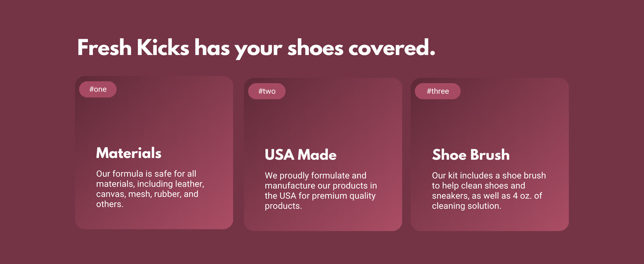Click "We proudly formulate and" text line

coord(315,176)
